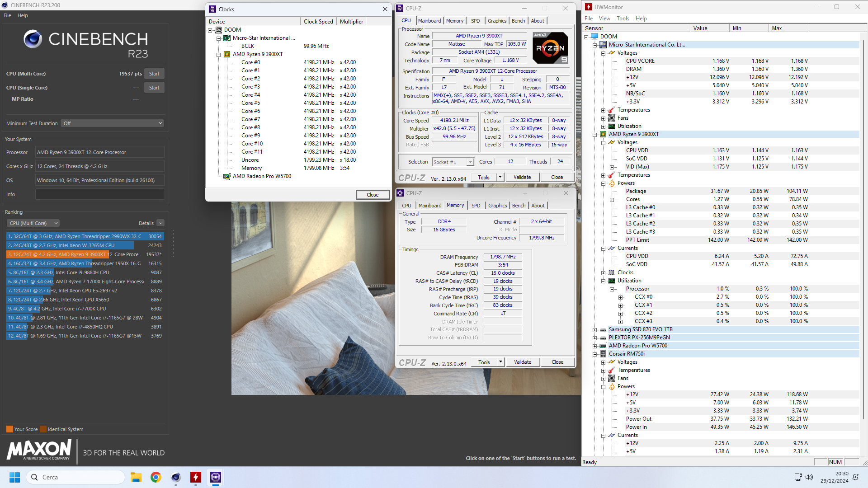Switch to HWMonitor taskbar icon
868x488 pixels.
196,477
